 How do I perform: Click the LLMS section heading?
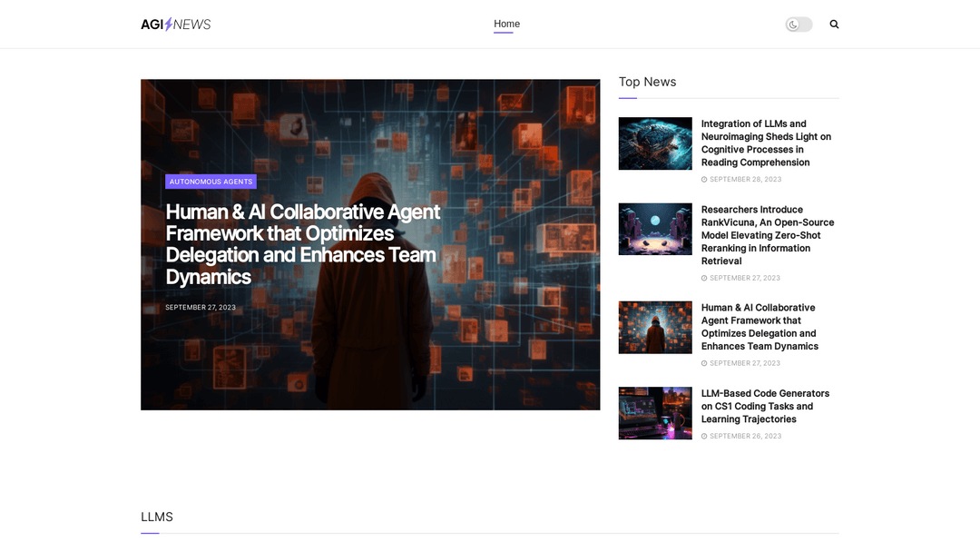[x=157, y=517]
